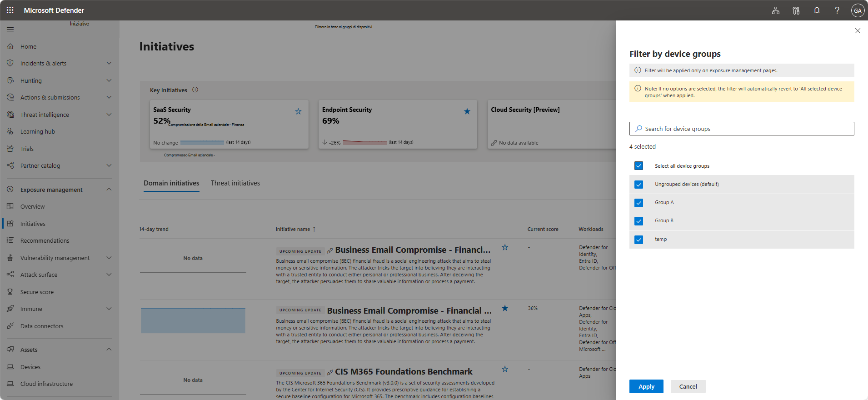This screenshot has width=868, height=400.
Task: Cancel the device group filter
Action: pos(688,386)
